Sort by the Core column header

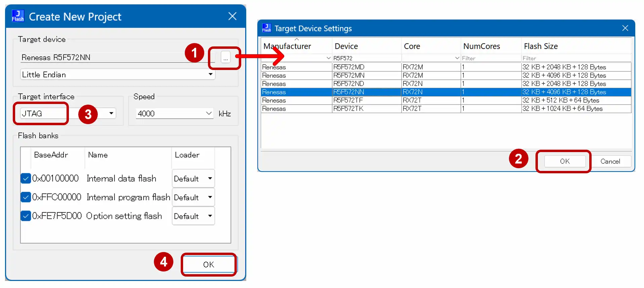(431, 46)
